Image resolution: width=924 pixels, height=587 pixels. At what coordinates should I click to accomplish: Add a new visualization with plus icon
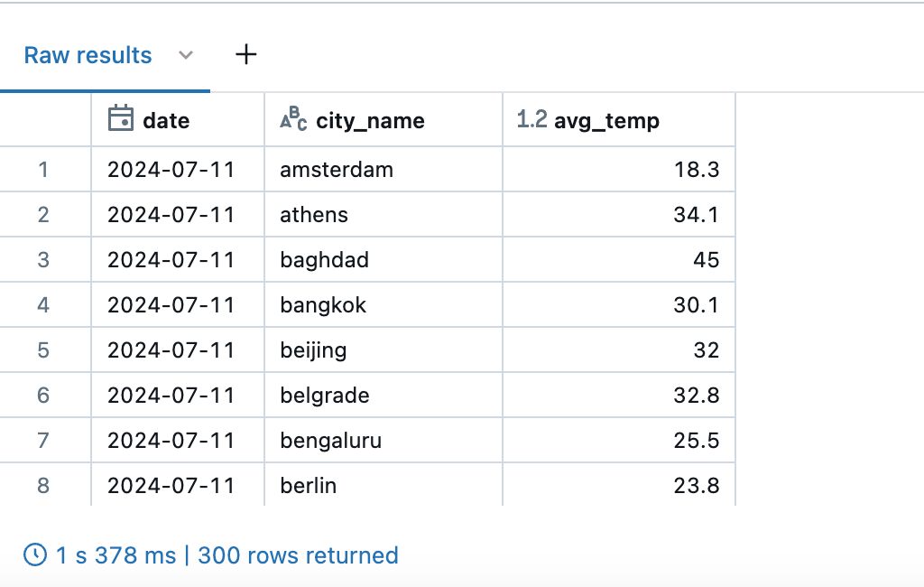click(x=245, y=55)
